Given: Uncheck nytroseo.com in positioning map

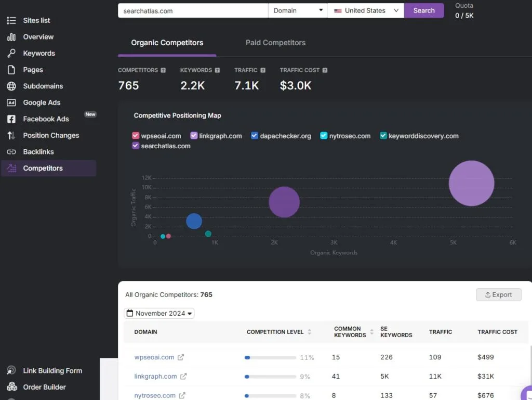Looking at the screenshot, I should 324,135.
